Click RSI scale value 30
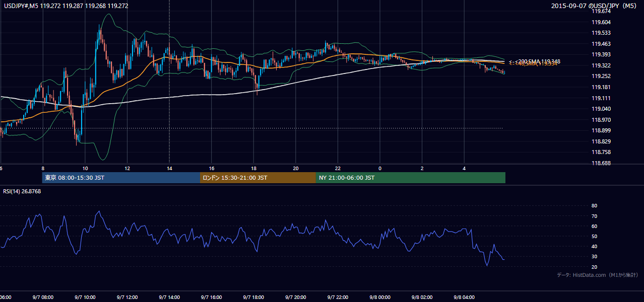 tap(594, 256)
